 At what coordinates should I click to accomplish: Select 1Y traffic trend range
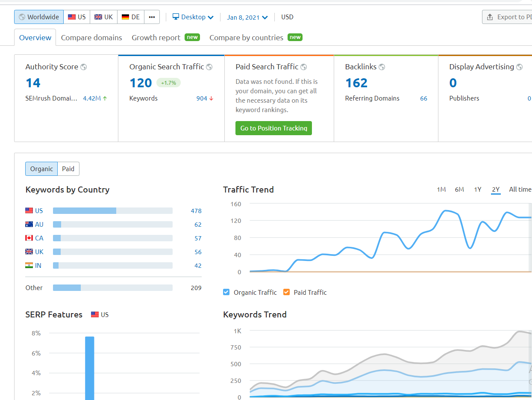tap(478, 190)
